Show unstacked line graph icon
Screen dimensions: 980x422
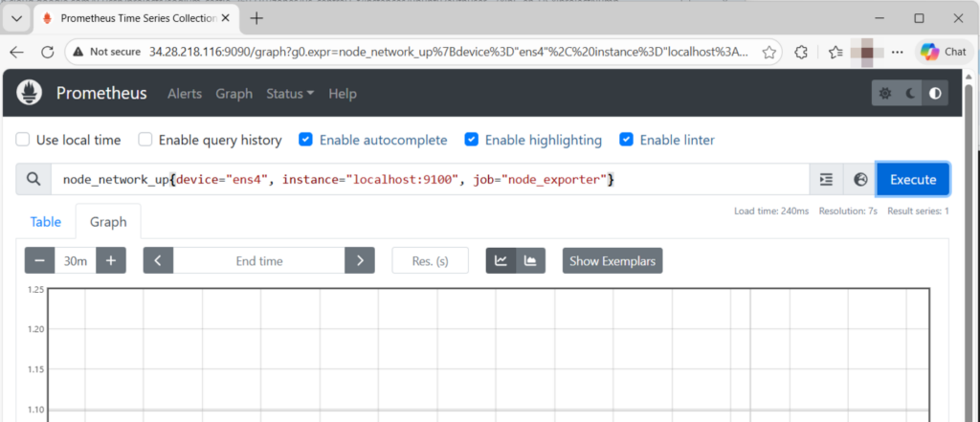click(501, 260)
